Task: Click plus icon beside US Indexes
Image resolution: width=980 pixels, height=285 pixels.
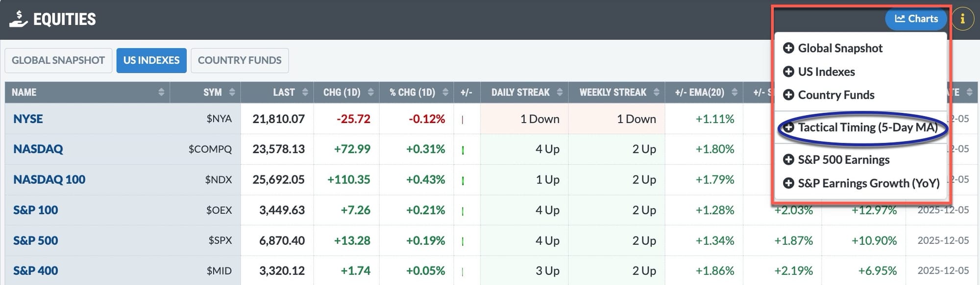Action: (x=788, y=72)
